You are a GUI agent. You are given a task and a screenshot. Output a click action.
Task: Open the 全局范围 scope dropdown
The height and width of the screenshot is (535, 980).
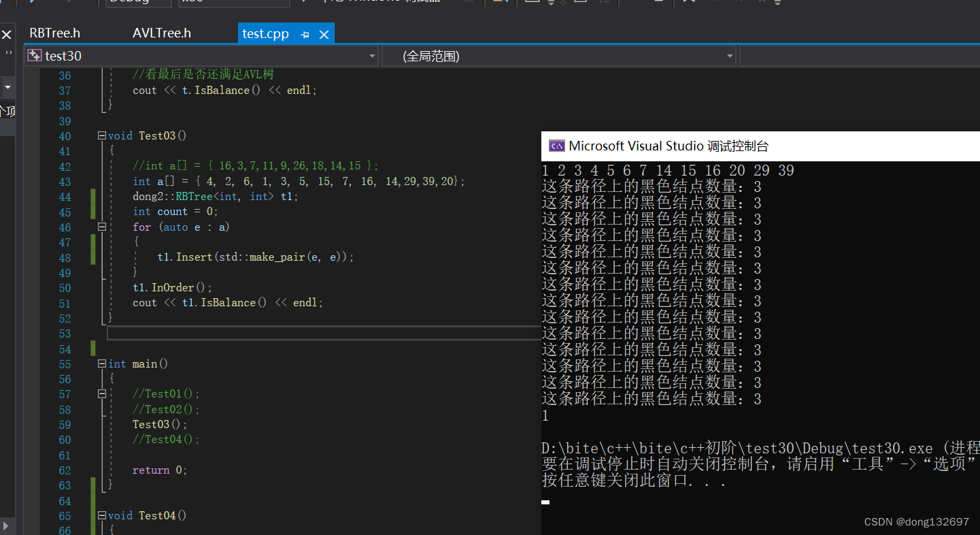point(730,56)
